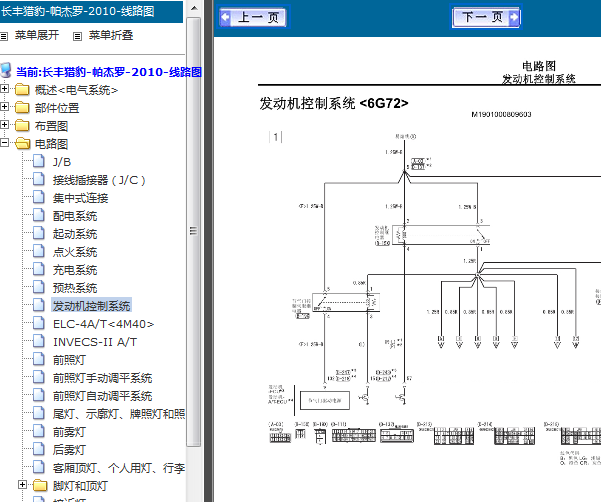
Task: Click the open 电路图 folder icon
Action: (x=23, y=144)
